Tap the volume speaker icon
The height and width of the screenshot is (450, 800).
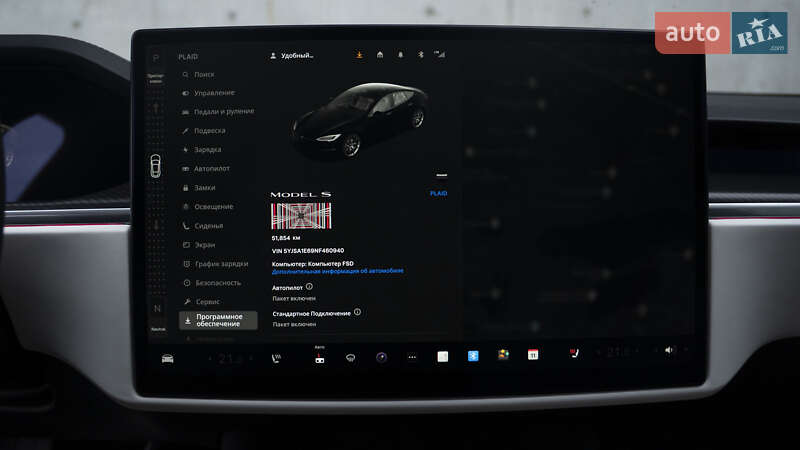[x=669, y=350]
